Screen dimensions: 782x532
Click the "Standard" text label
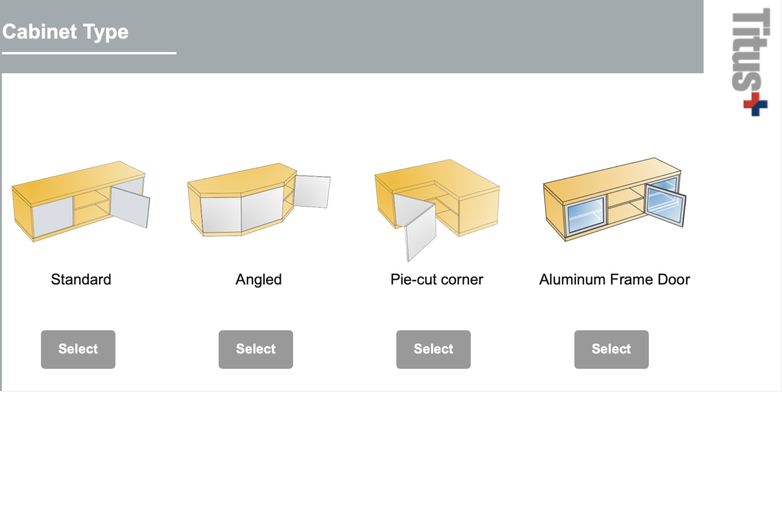(81, 279)
